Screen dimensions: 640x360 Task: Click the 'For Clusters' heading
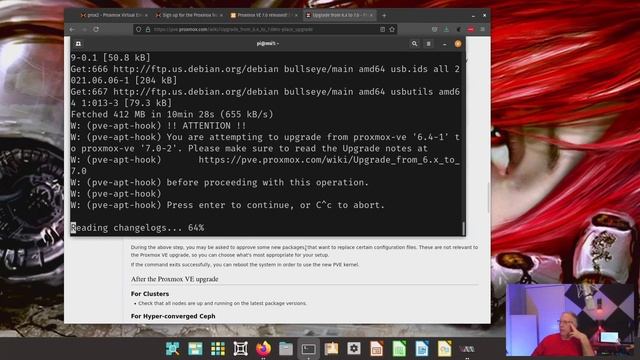pos(150,294)
